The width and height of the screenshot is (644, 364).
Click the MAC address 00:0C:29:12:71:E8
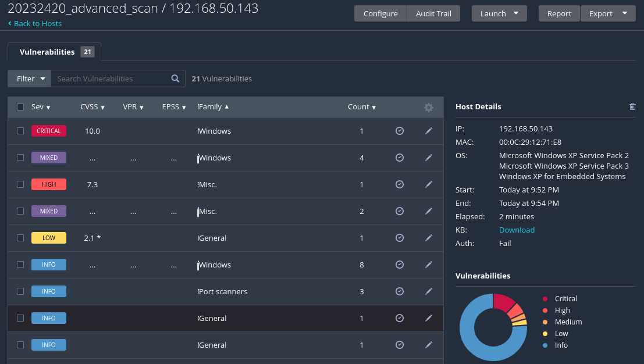(x=530, y=142)
